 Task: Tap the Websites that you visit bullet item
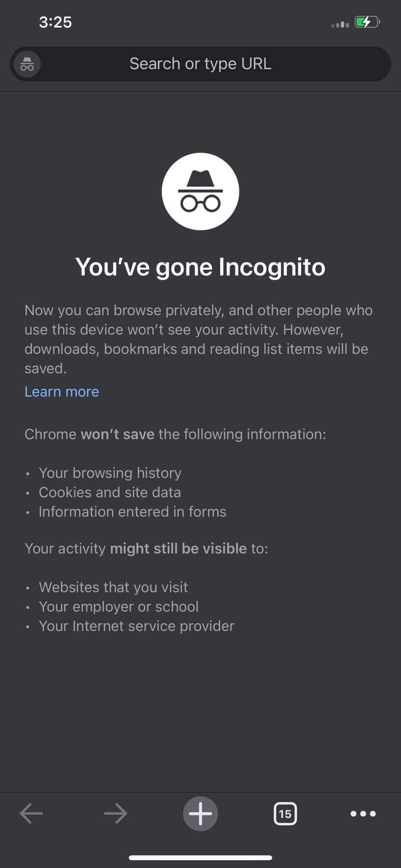click(113, 587)
